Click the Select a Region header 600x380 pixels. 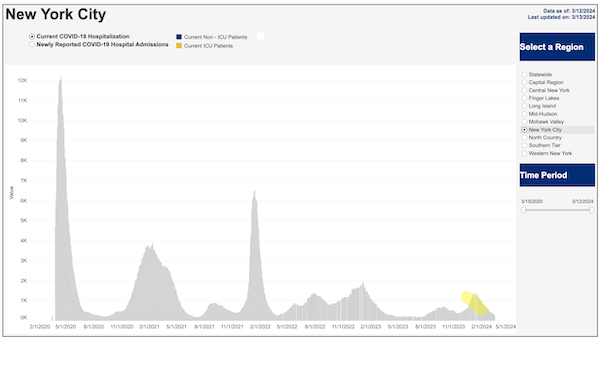(557, 47)
